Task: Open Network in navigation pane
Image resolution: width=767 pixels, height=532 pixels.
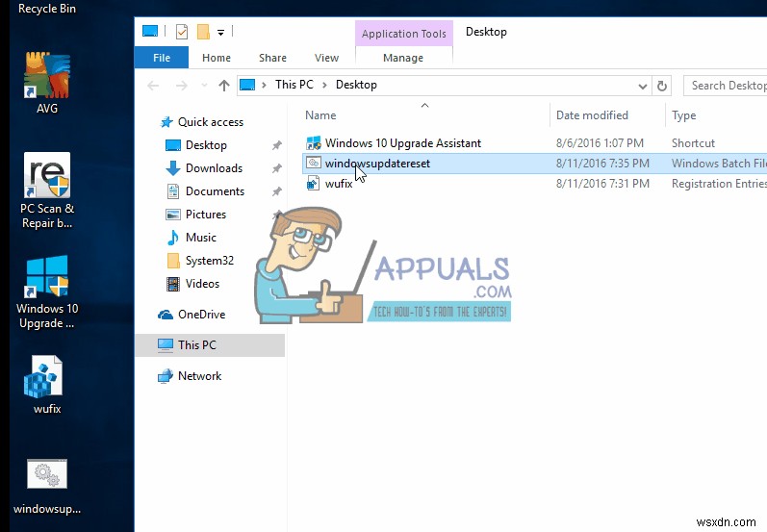Action: 199,376
